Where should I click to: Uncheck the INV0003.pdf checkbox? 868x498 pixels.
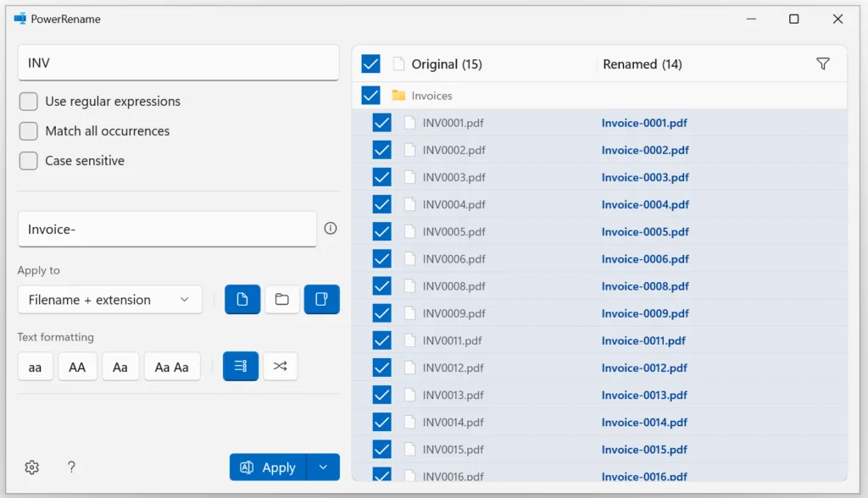pyautogui.click(x=382, y=177)
